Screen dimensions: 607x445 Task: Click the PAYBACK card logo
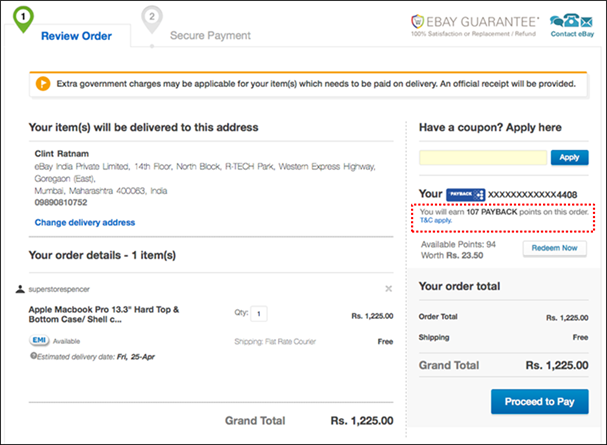coord(465,194)
